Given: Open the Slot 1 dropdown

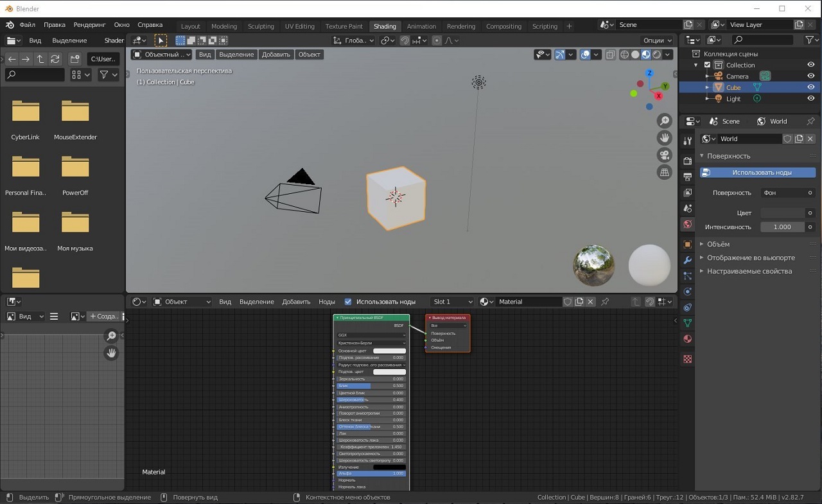Looking at the screenshot, I should (452, 302).
